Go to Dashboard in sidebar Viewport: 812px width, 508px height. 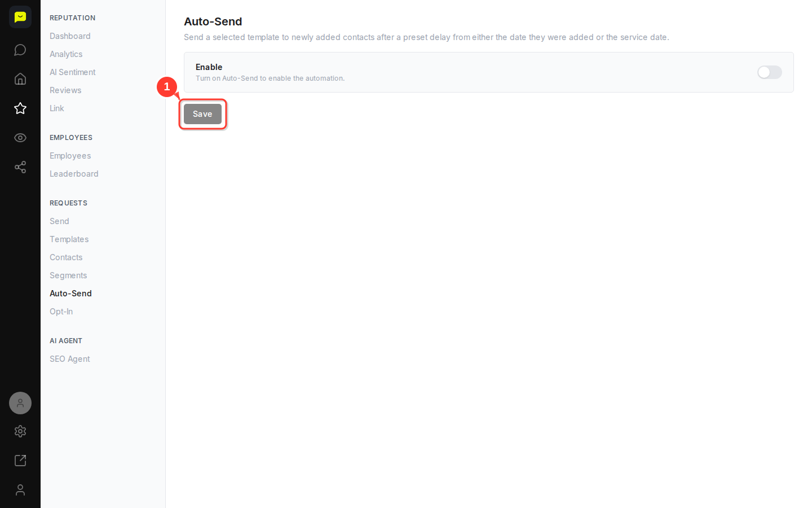[70, 36]
